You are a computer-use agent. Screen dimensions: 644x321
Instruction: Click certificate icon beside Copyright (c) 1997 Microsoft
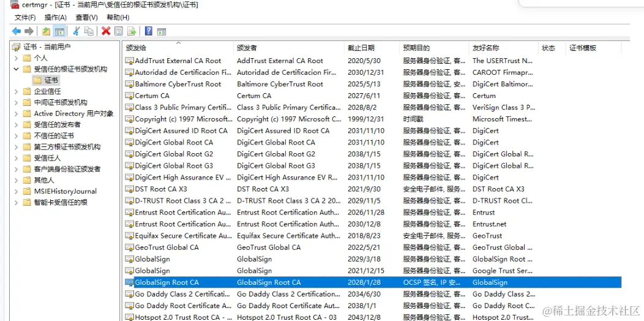pos(129,119)
